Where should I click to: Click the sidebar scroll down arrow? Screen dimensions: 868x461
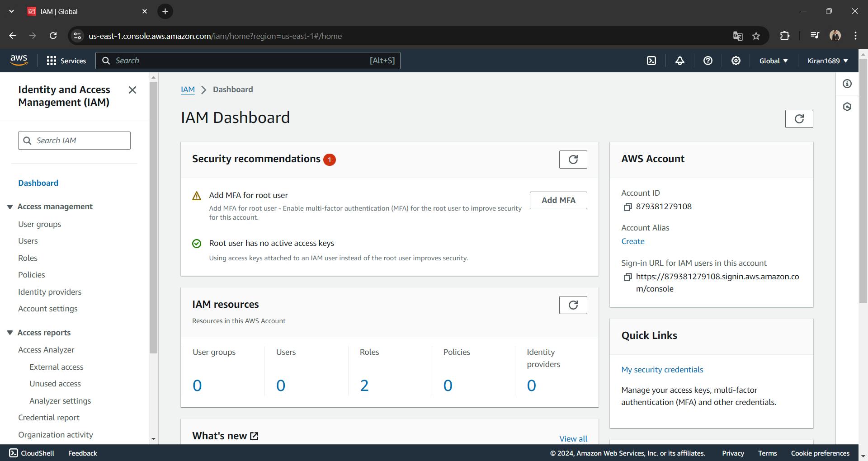click(x=153, y=439)
